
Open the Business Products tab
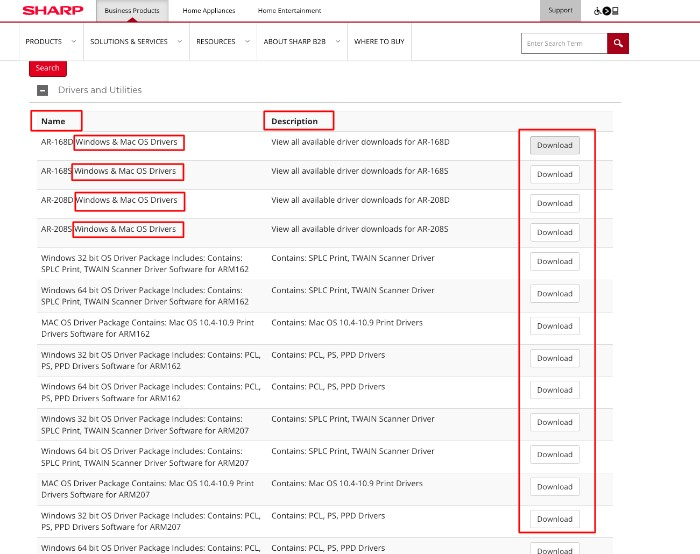(x=132, y=10)
